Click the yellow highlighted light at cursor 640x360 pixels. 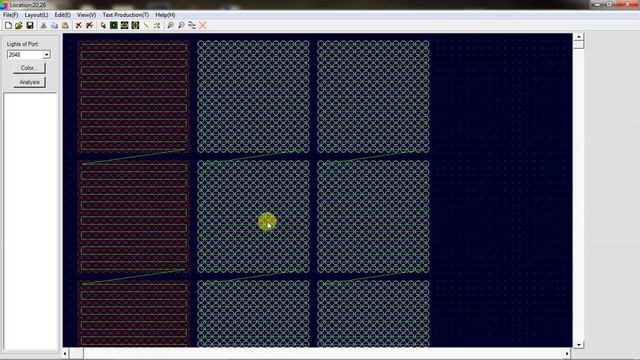267,222
